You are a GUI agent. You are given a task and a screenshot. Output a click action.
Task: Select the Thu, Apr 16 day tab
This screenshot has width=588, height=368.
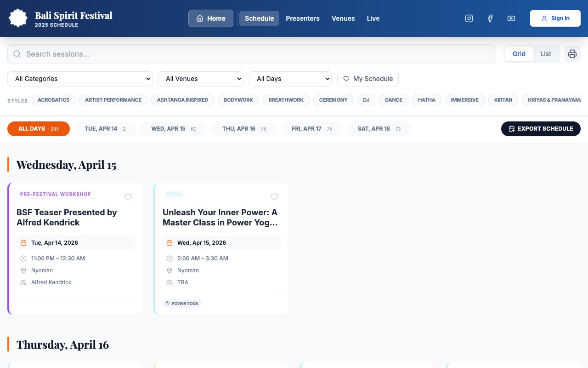tap(244, 129)
